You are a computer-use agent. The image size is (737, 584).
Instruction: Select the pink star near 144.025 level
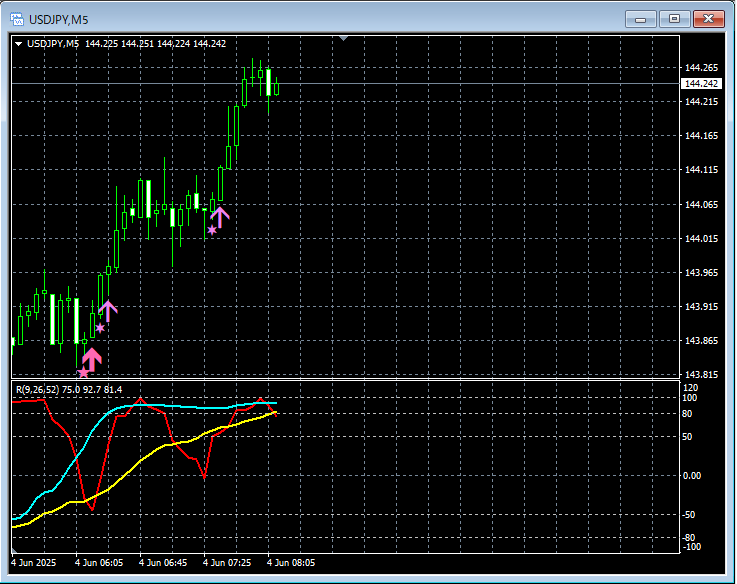pos(212,230)
